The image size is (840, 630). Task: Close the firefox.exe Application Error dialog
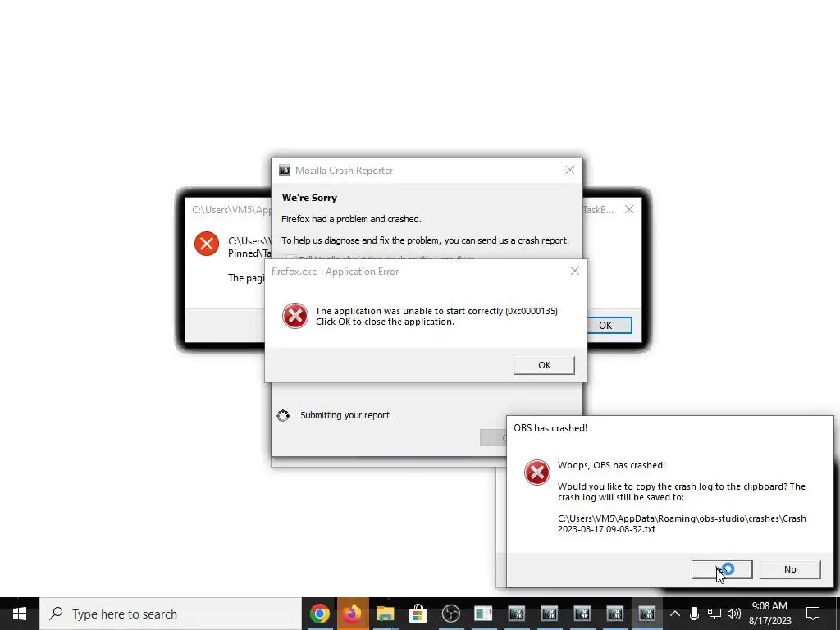tap(575, 271)
